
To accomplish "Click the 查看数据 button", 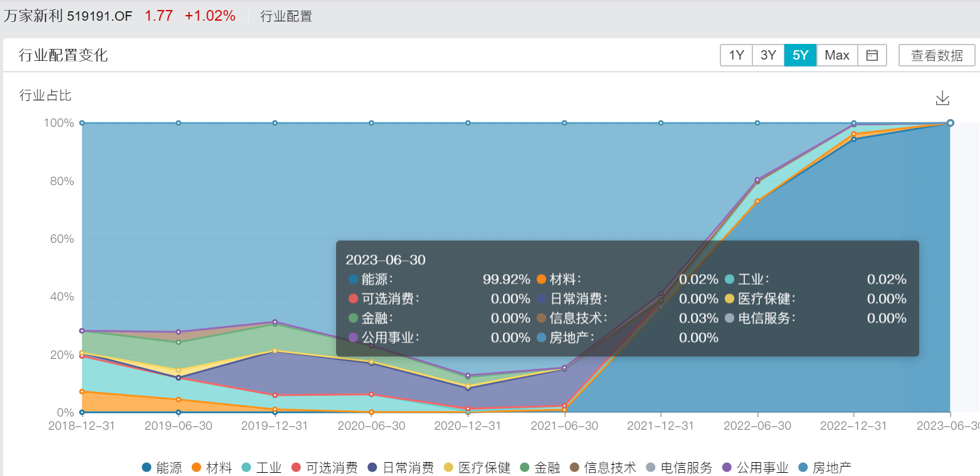I will (937, 55).
